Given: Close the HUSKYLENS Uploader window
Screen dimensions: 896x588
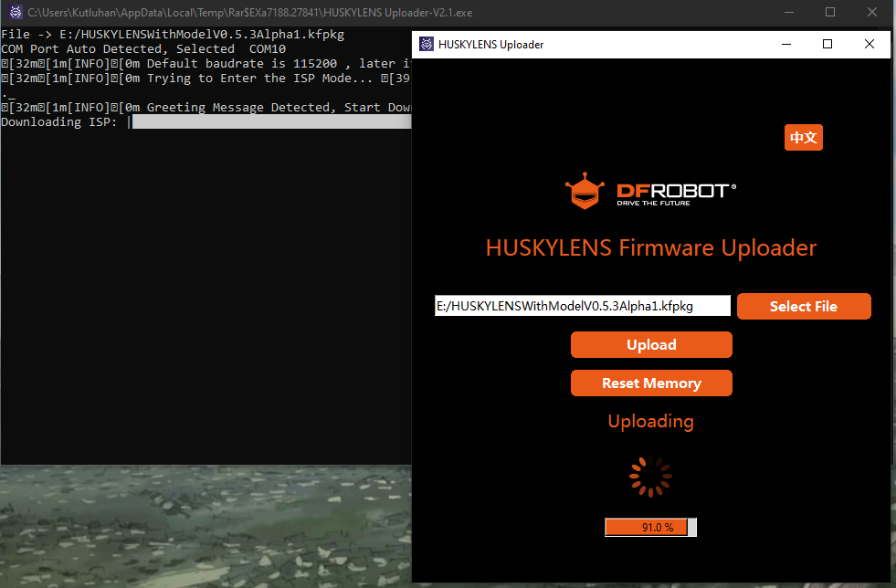Looking at the screenshot, I should (x=870, y=44).
